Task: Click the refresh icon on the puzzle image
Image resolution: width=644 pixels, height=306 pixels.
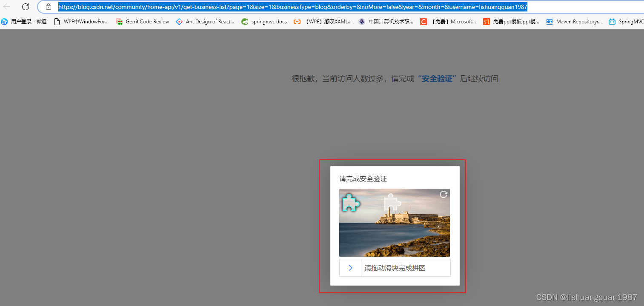Action: coord(444,194)
